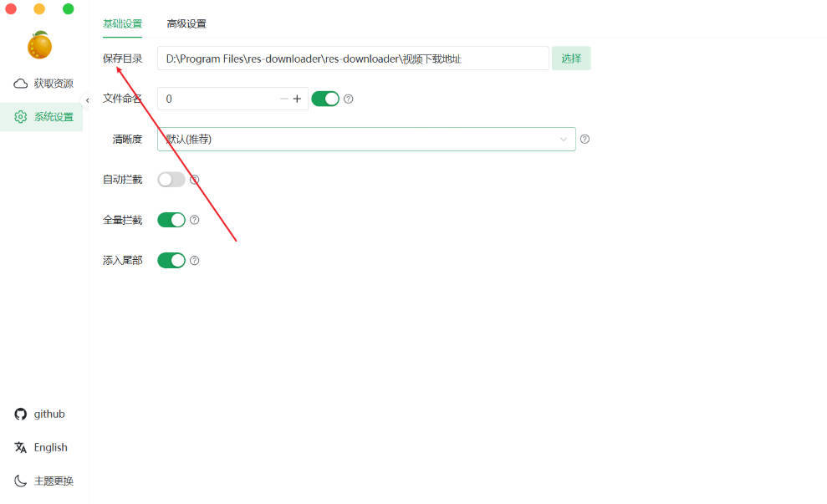Viewport: 827px width, 504px height.
Task: Change theme with the moon icon
Action: [19, 481]
